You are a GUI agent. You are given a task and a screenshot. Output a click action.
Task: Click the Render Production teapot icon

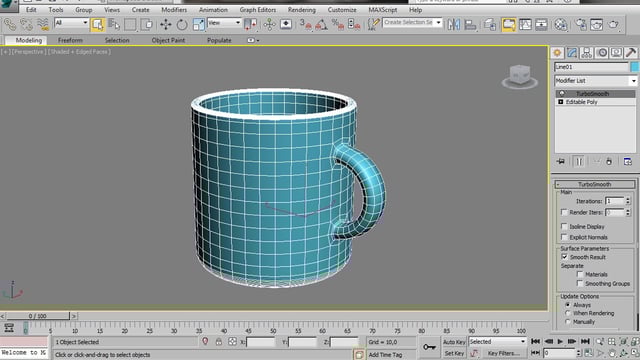pos(613,24)
